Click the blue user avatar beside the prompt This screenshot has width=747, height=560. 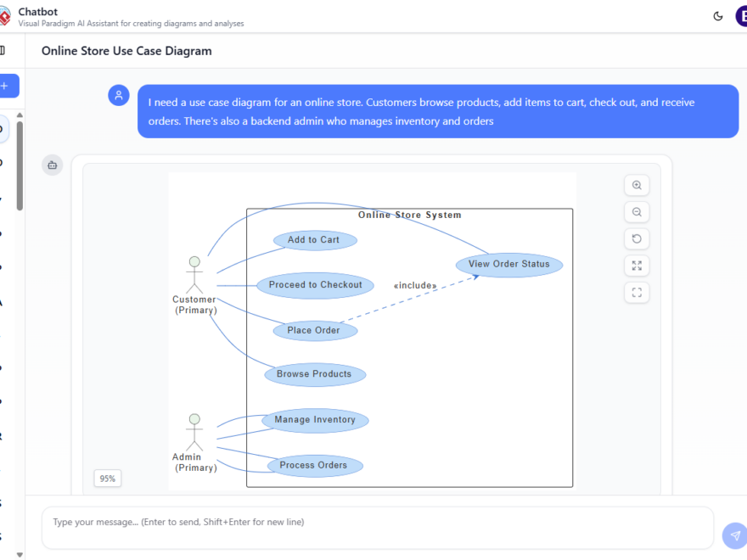tap(118, 95)
